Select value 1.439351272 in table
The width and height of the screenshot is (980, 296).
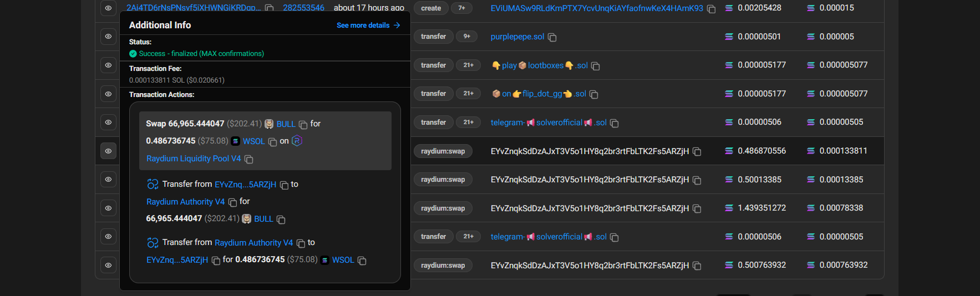(x=761, y=208)
